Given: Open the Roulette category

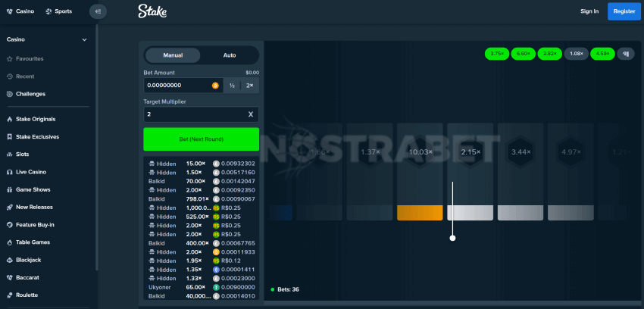Looking at the screenshot, I should (x=22, y=295).
